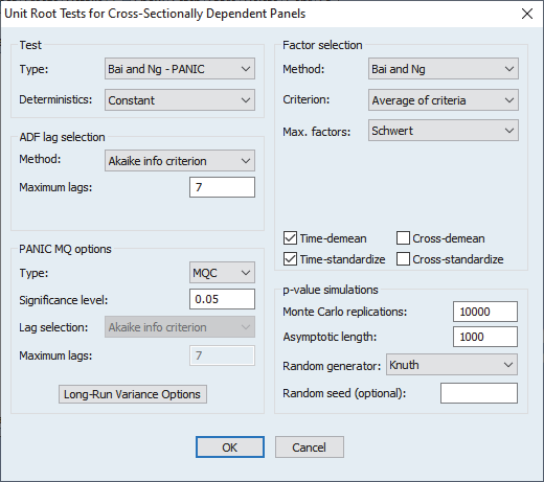Expand ADF lag selection Method dropdown
Viewport: 544px width, 482px height.
click(180, 161)
